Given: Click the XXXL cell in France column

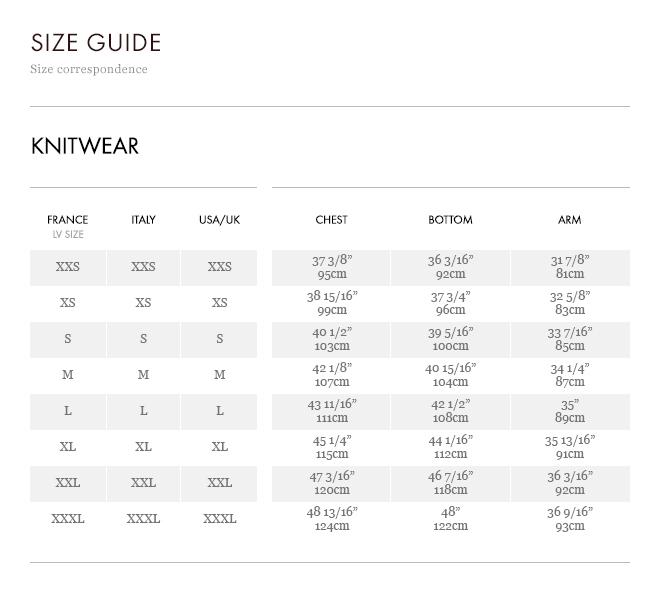Looking at the screenshot, I should pos(67,519).
